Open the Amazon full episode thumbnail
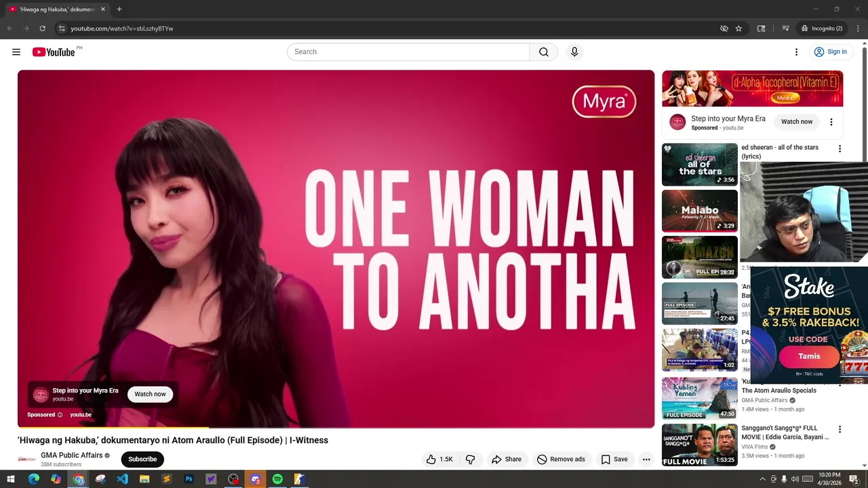The image size is (868, 488). pos(700,257)
